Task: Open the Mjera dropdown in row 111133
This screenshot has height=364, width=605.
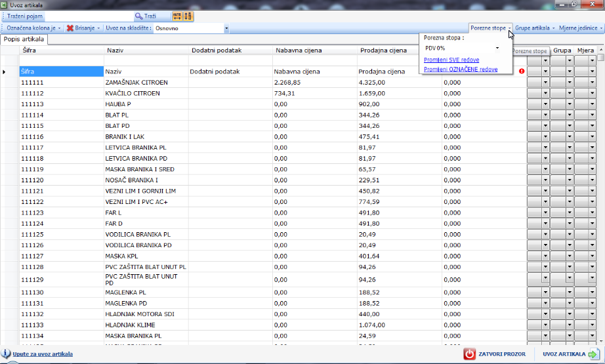Action: point(592,325)
